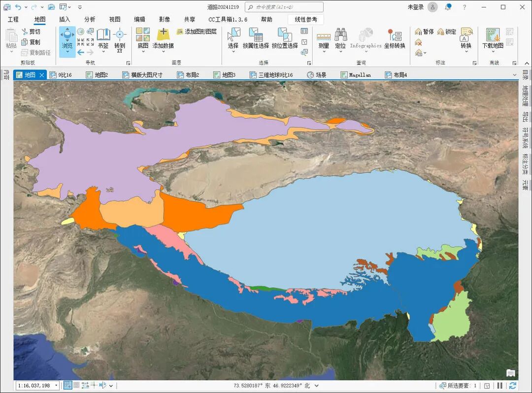This screenshot has width=532, height=393.
Task: Click the view unplaced labels icon
Action: 418,42
